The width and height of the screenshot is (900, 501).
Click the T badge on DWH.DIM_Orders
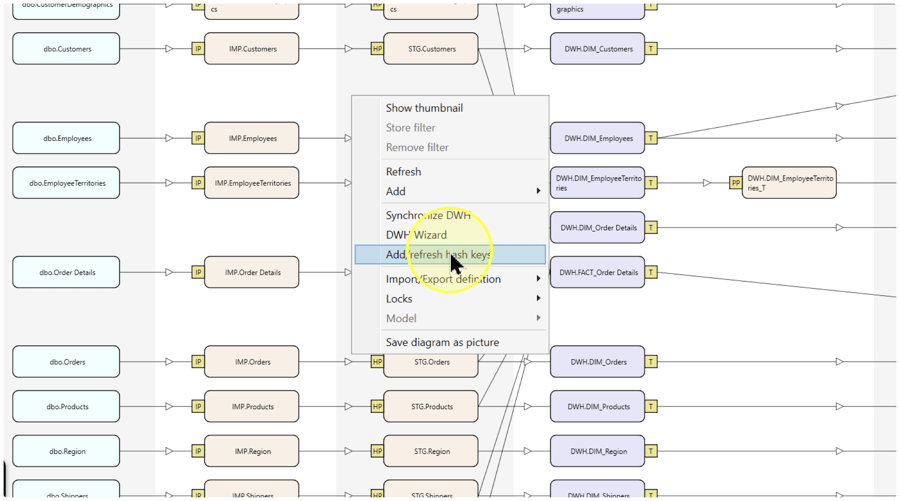651,362
